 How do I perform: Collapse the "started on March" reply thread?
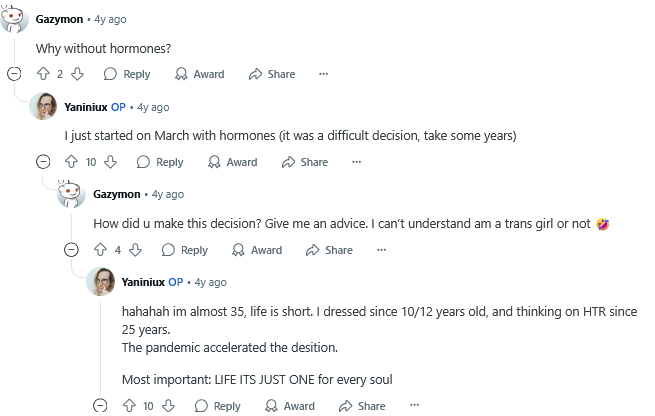pyautogui.click(x=43, y=162)
